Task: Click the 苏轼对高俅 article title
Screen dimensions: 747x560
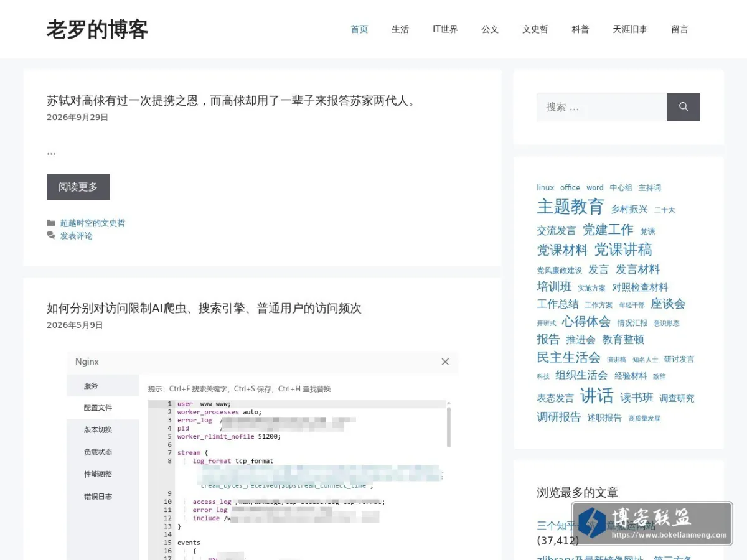Action: click(x=231, y=100)
